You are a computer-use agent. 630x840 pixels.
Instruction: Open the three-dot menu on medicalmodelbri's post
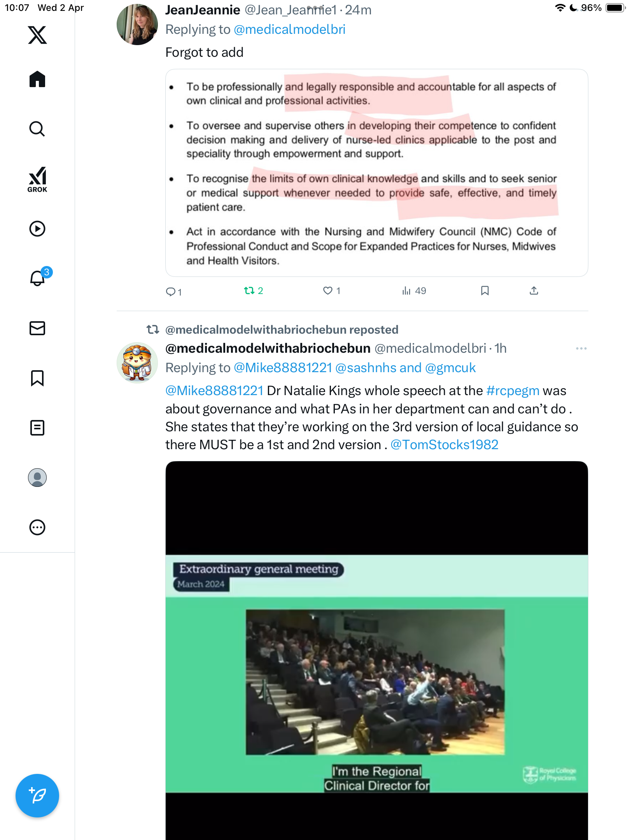581,348
